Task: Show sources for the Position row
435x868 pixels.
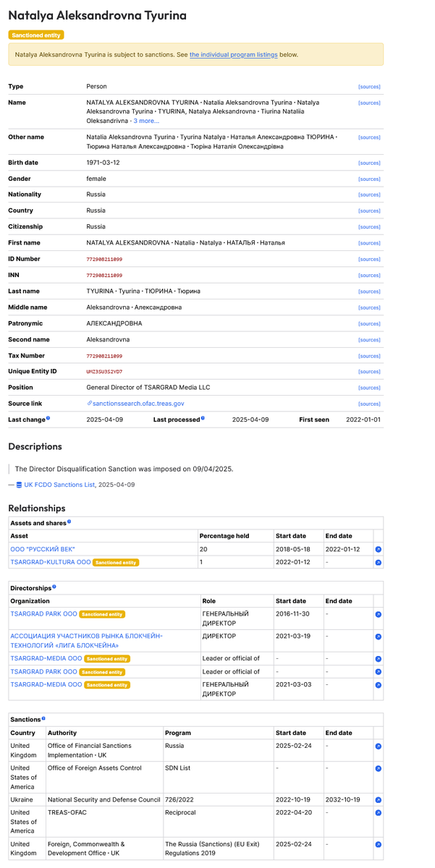Action: coord(369,388)
